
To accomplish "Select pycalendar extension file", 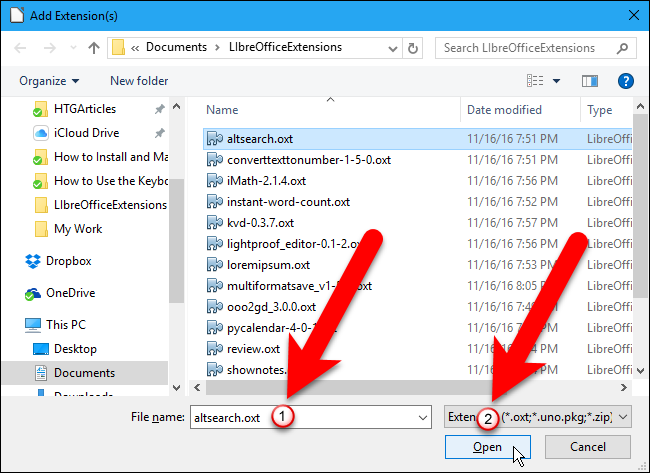I will tap(418, 328).
